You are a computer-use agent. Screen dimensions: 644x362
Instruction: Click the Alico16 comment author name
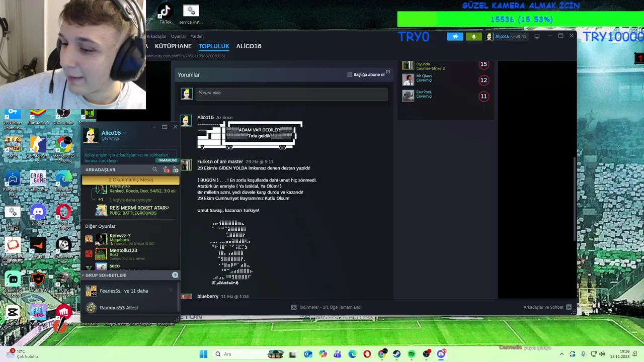[205, 117]
